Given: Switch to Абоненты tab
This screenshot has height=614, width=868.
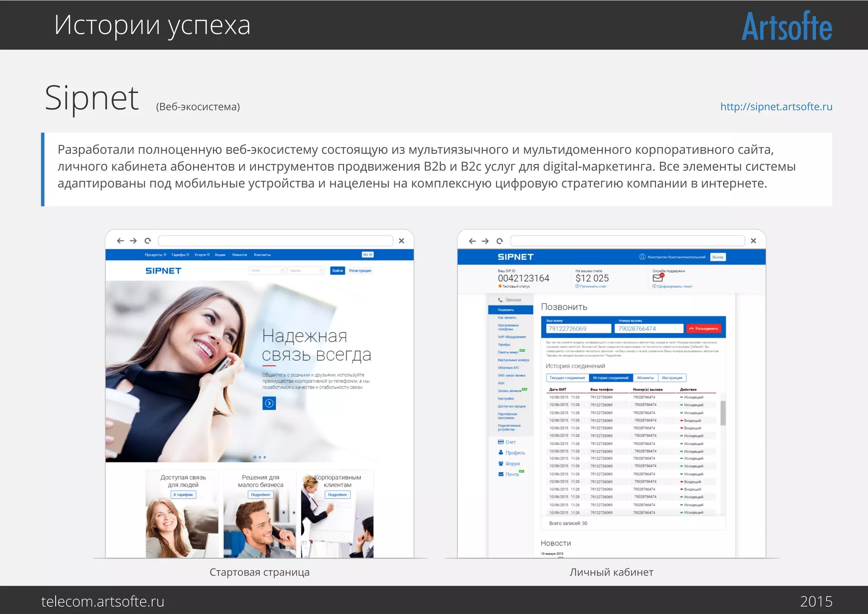Looking at the screenshot, I should pyautogui.click(x=645, y=378).
